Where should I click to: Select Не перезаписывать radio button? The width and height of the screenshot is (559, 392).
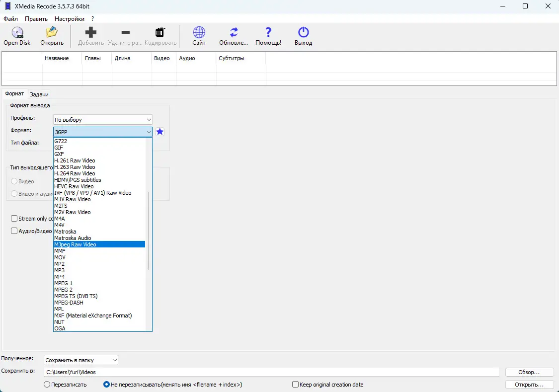pyautogui.click(x=106, y=385)
